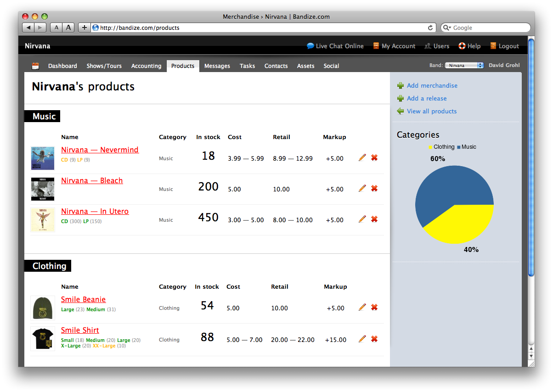Image resolution: width=553 pixels, height=392 pixels.
Task: Click the View all products link
Action: click(x=432, y=111)
